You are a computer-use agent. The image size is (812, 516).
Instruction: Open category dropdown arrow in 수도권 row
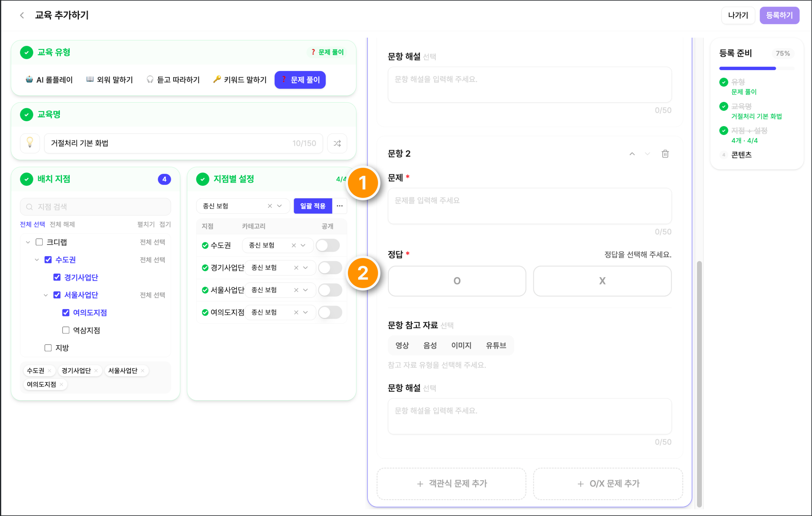[303, 245]
